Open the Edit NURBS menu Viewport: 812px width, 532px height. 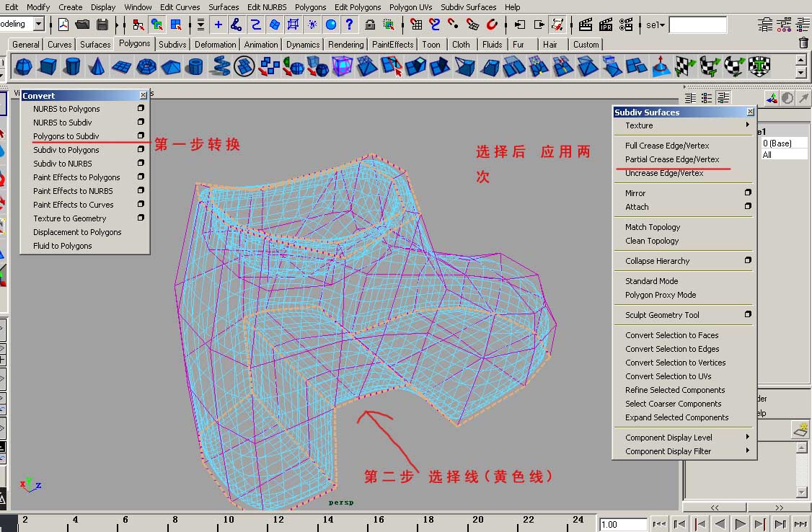[267, 7]
